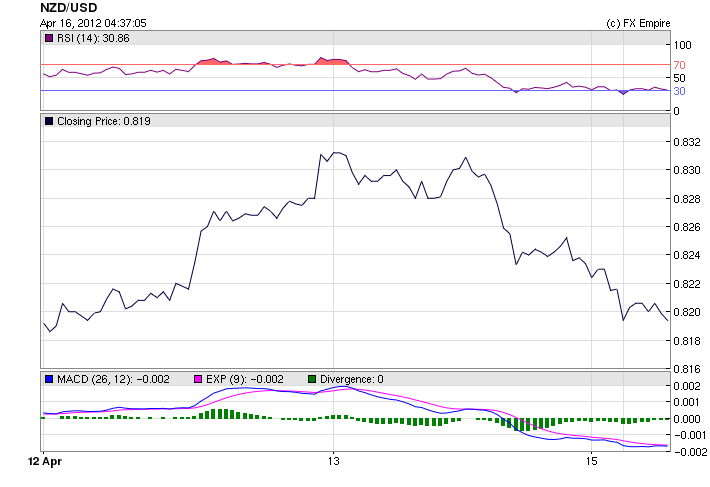Screen dimensions: 710x487
Task: Click the 13 date label on axis
Action: (x=333, y=461)
